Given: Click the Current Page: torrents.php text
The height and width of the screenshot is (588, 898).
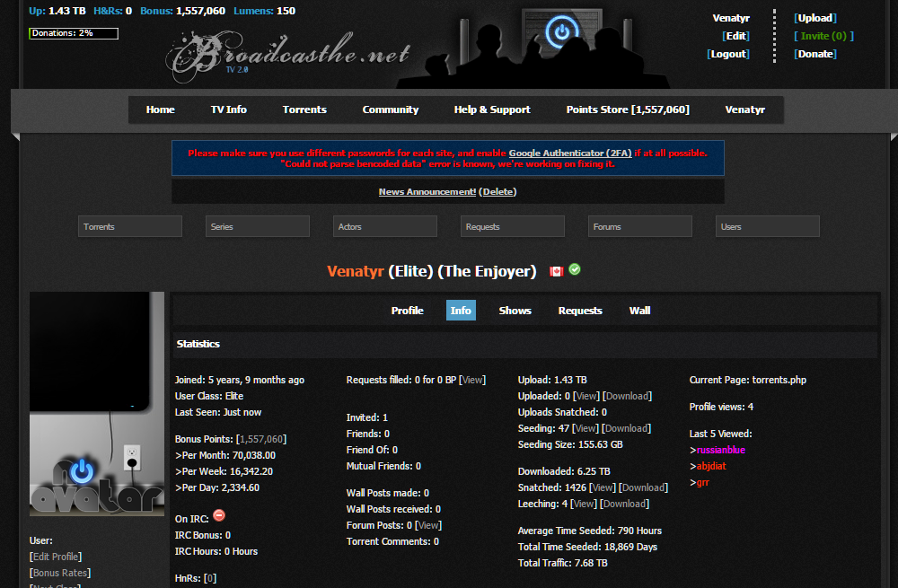Looking at the screenshot, I should click(x=747, y=380).
